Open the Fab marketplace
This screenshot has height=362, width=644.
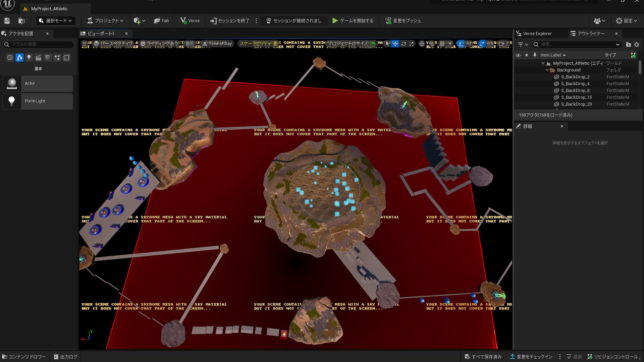161,20
